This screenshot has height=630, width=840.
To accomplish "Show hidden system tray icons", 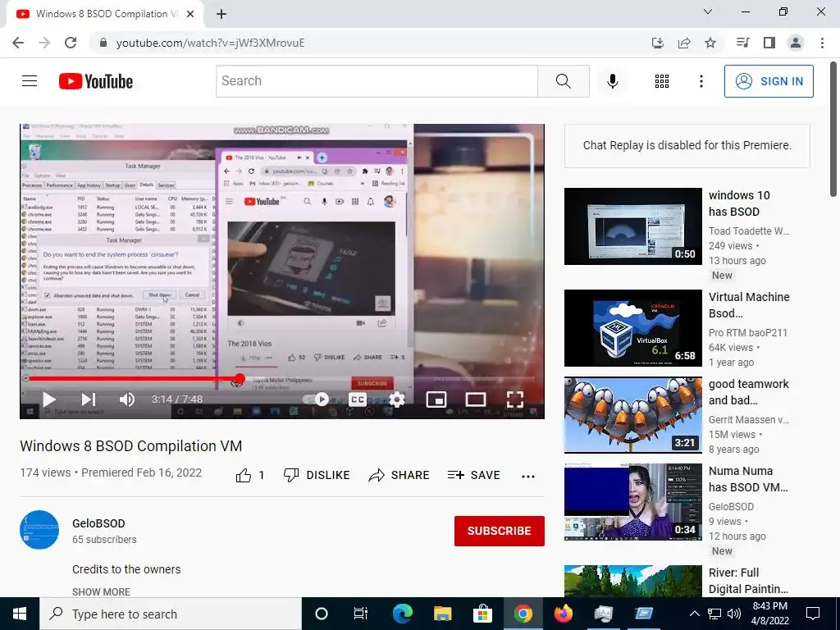I will click(x=694, y=614).
